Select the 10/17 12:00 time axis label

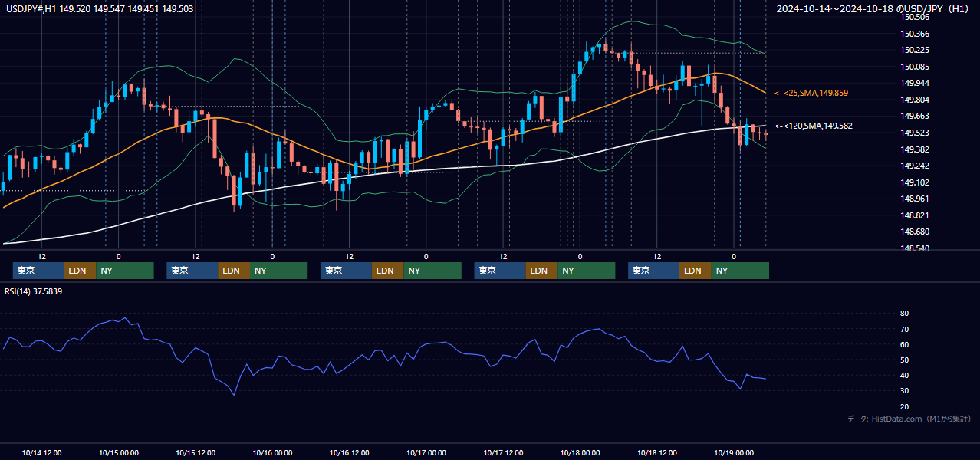503,452
